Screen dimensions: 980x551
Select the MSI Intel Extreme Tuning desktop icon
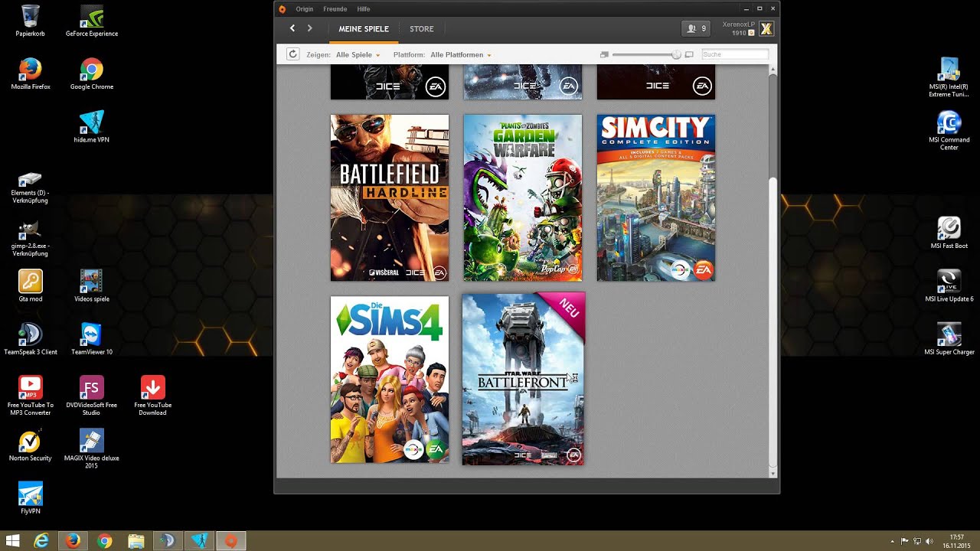coord(949,77)
